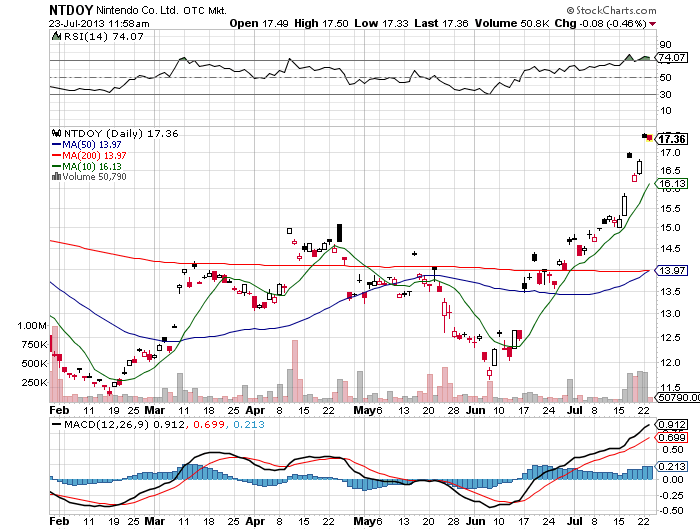700x530 pixels.
Task: Click the black MACD legend line
Action: click(x=57, y=424)
